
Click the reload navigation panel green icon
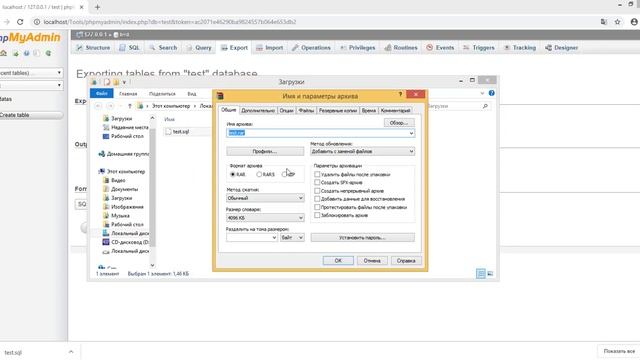(x=48, y=53)
